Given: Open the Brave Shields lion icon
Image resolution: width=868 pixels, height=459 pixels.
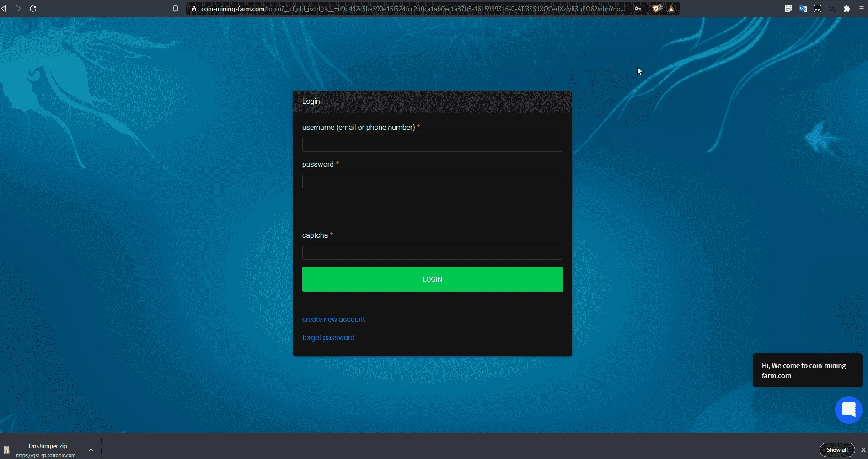Looking at the screenshot, I should (x=657, y=9).
